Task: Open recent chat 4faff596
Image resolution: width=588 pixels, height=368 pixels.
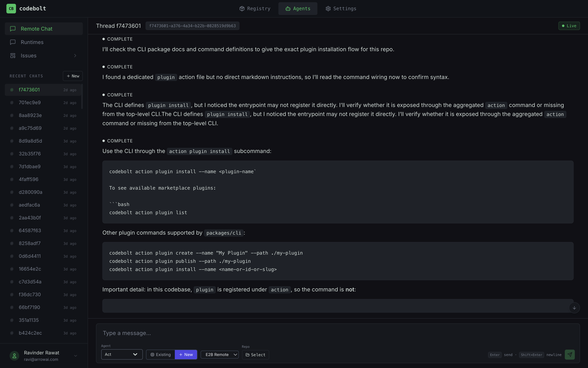Action: coord(43,179)
